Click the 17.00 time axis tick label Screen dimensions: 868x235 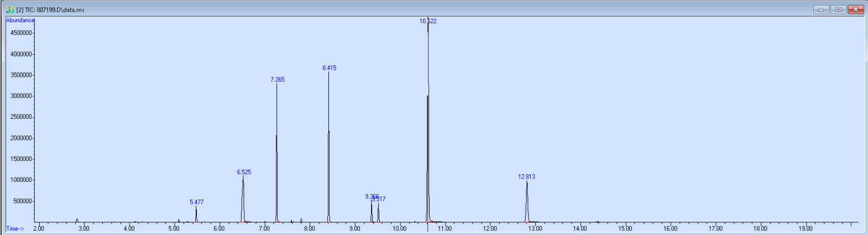[715, 228]
